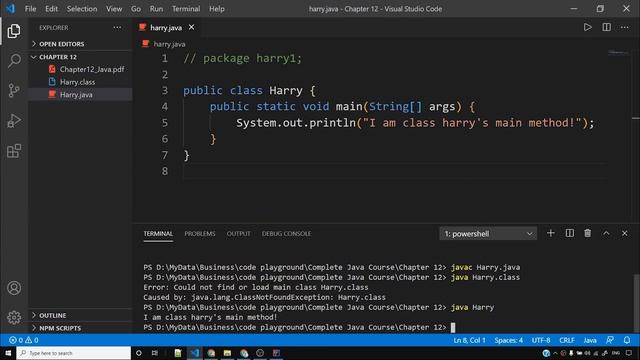Kill terminal with trash icon
This screenshot has width=640, height=360.
tap(587, 233)
